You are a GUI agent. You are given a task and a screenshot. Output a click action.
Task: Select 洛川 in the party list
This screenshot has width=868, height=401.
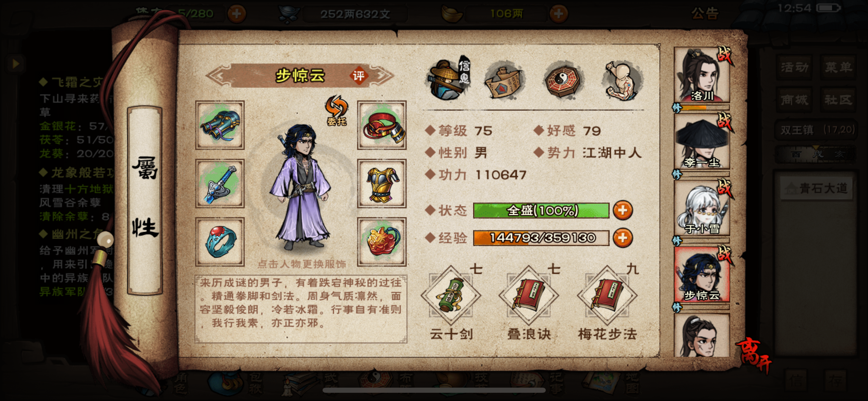(701, 75)
